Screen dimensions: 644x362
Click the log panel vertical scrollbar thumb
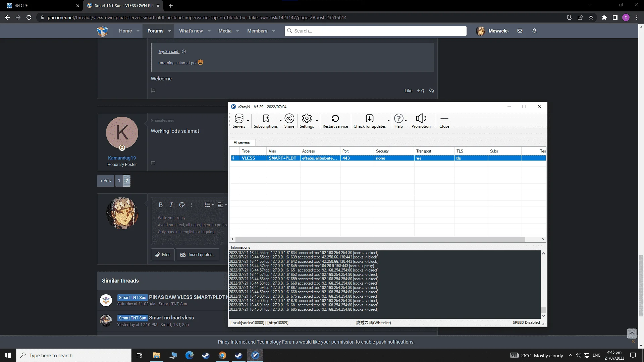tap(544, 310)
